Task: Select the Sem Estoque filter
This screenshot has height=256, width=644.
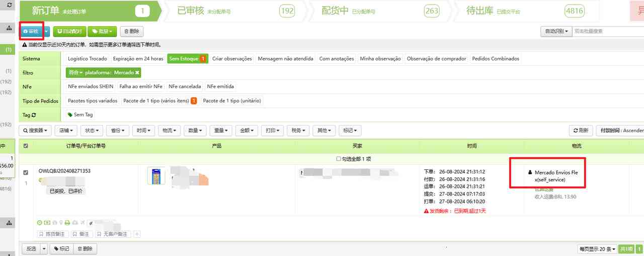Action: coord(188,59)
